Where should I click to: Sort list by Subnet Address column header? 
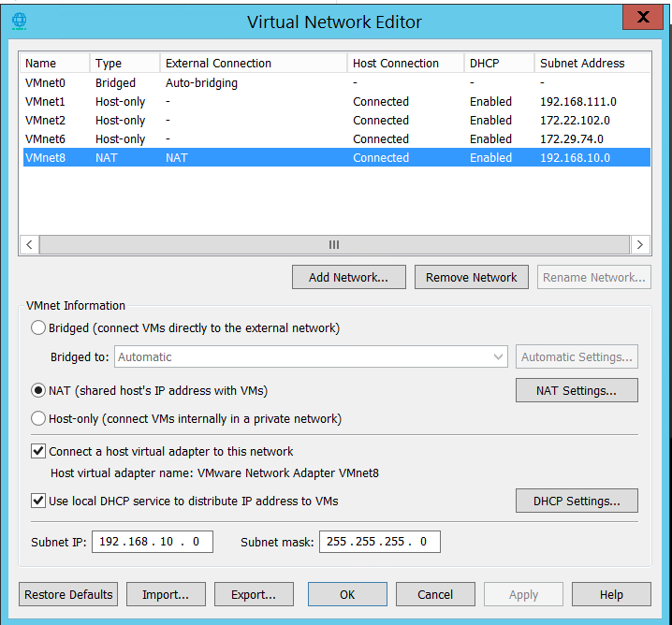click(592, 64)
